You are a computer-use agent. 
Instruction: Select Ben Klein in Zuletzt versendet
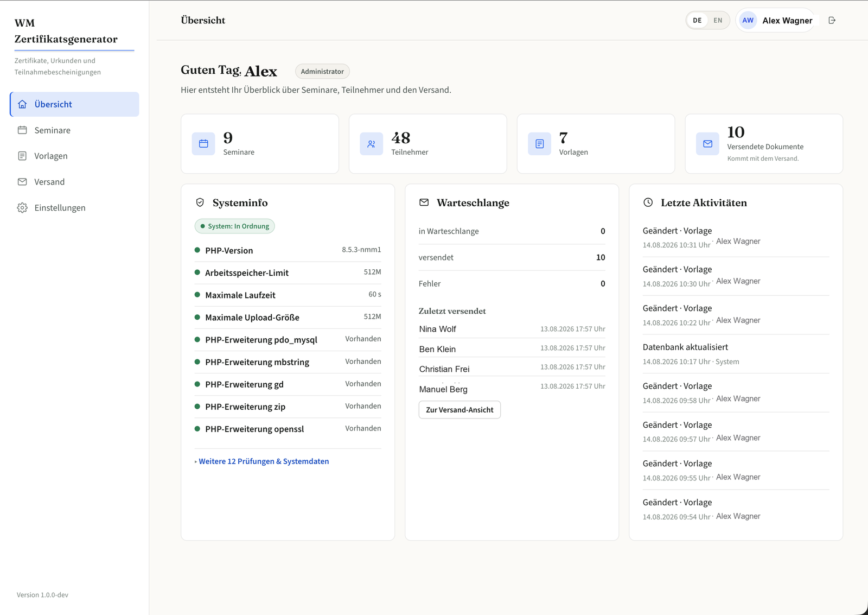(437, 349)
